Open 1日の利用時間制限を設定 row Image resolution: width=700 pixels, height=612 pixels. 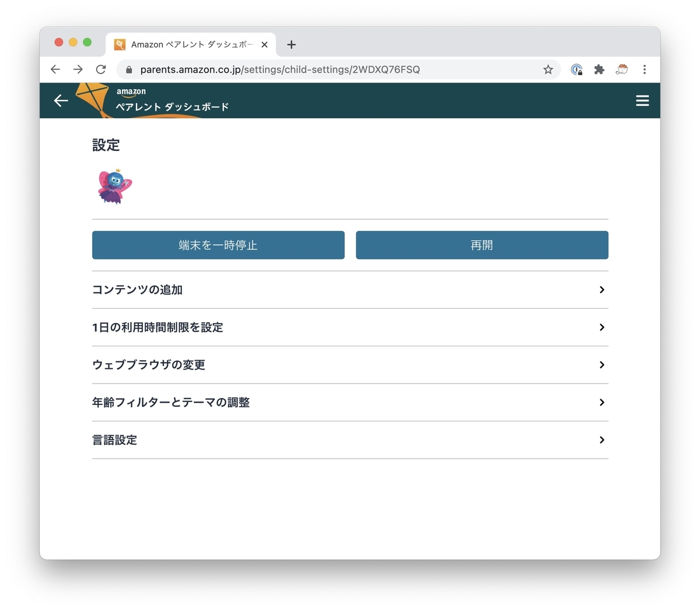(x=350, y=328)
